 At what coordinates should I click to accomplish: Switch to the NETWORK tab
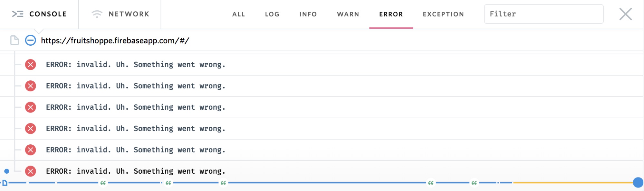[x=120, y=14]
